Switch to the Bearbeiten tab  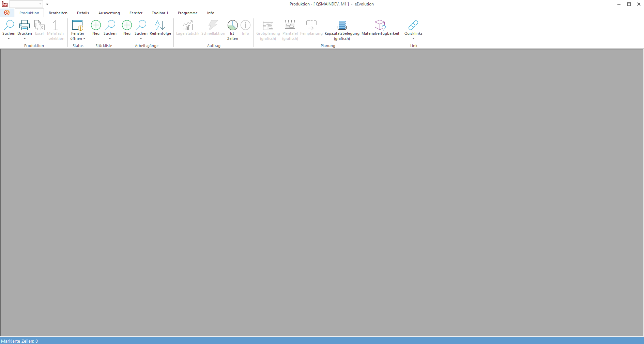58,13
